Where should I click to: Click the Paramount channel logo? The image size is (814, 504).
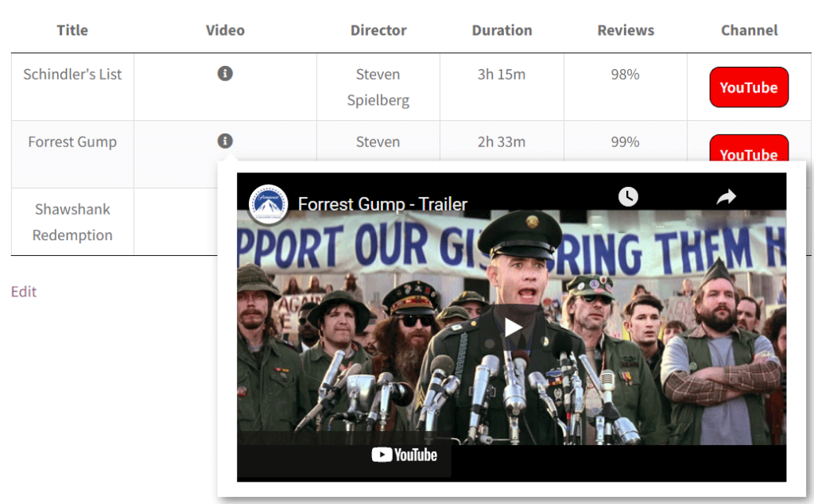click(x=268, y=204)
